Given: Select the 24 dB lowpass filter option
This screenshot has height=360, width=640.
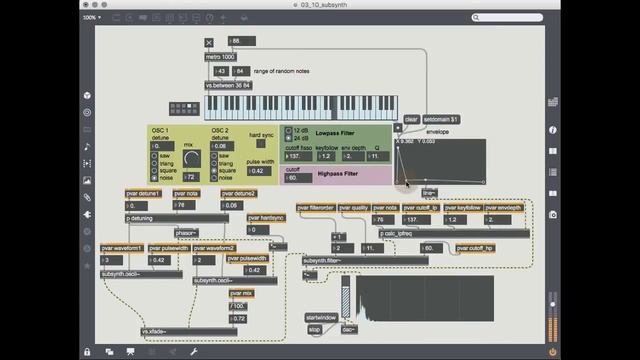Looking at the screenshot, I should click(288, 138).
